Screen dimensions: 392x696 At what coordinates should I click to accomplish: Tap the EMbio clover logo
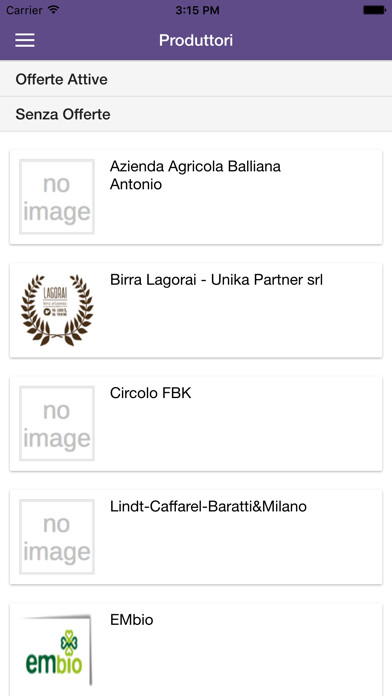coord(57,649)
